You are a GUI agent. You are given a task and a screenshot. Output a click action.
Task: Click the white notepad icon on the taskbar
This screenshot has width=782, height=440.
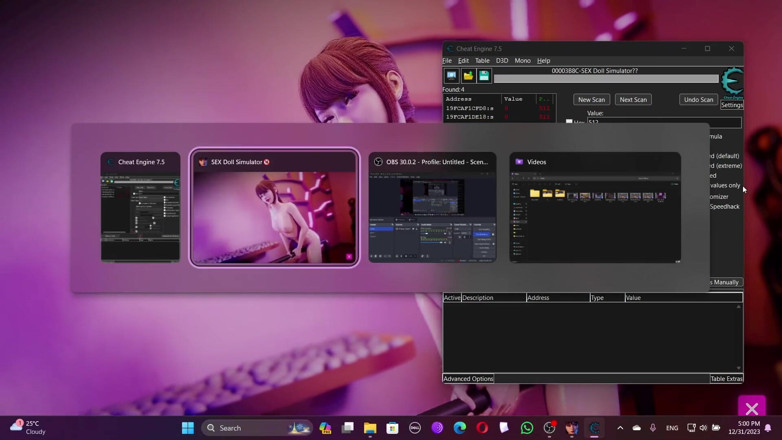[504, 428]
